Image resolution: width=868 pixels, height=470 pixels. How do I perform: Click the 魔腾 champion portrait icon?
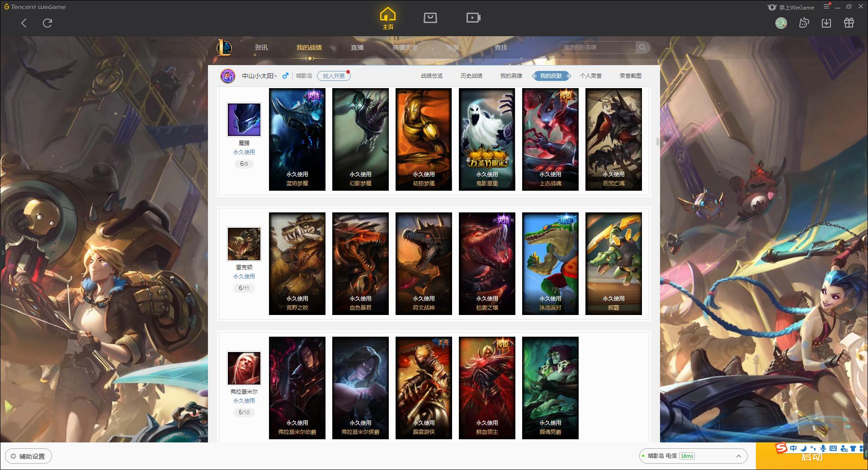point(244,120)
